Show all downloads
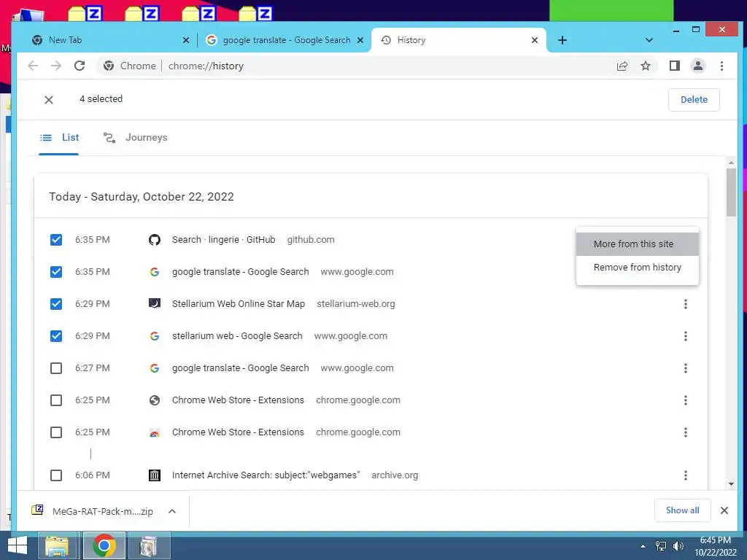The width and height of the screenshot is (747, 560). [x=682, y=510]
